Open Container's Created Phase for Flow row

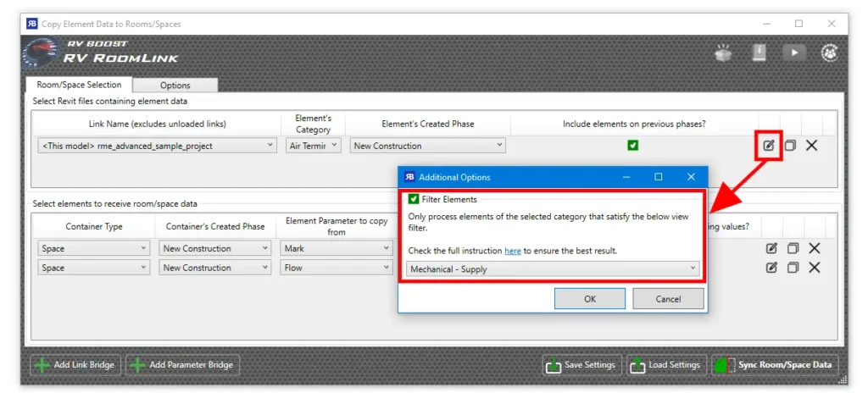(214, 268)
